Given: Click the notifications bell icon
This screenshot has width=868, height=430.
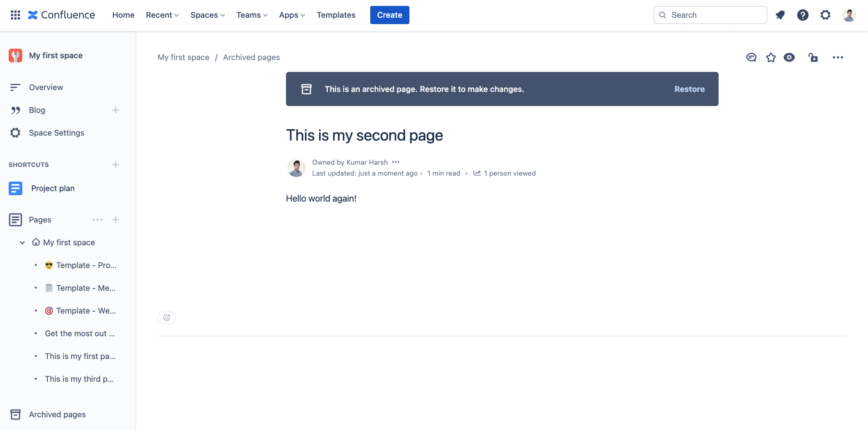Looking at the screenshot, I should tap(780, 15).
